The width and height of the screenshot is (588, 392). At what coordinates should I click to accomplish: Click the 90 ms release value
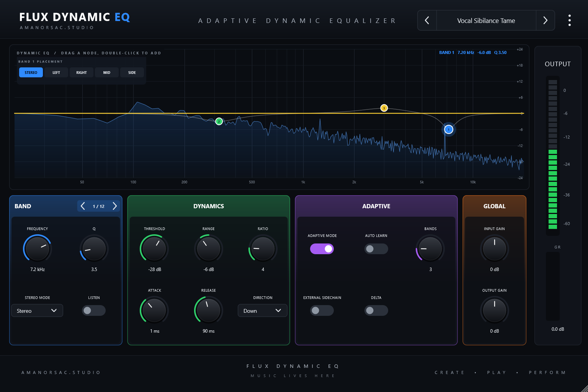click(209, 331)
